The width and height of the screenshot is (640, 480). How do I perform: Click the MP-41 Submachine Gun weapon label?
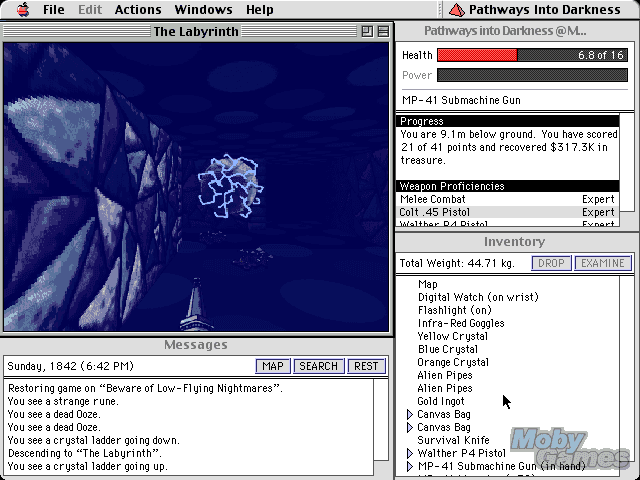click(x=461, y=100)
